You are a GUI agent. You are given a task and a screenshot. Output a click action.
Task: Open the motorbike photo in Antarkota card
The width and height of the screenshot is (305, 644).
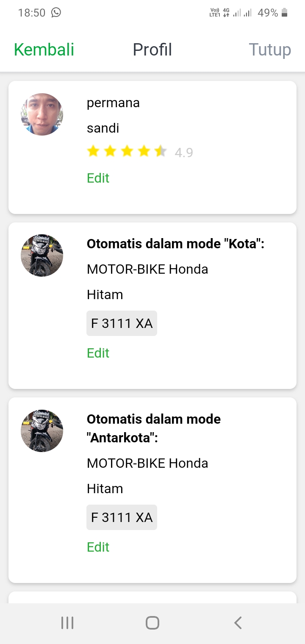point(42,430)
